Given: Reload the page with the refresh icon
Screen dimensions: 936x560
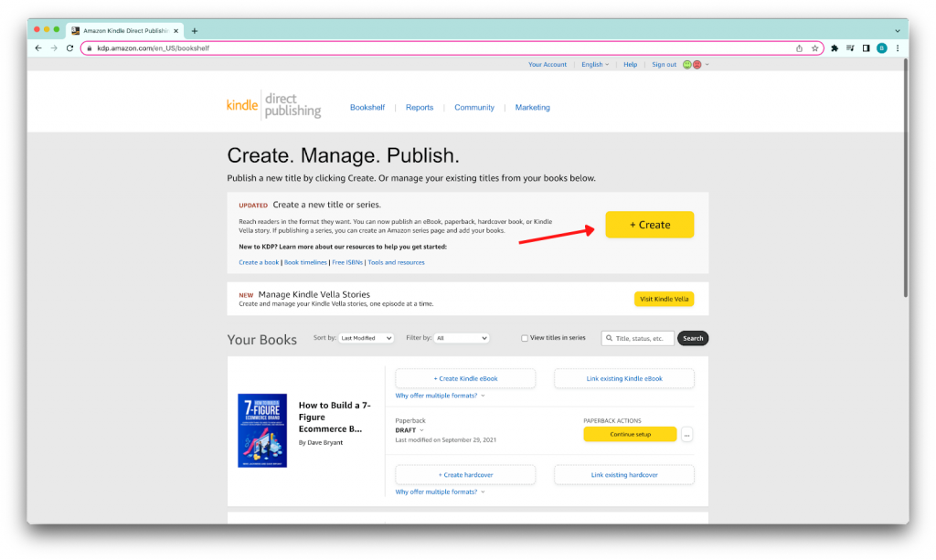Looking at the screenshot, I should click(69, 48).
